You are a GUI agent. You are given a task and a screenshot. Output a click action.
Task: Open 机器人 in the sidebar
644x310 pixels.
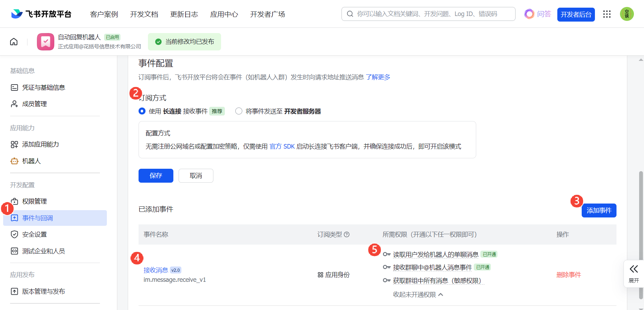(x=31, y=161)
